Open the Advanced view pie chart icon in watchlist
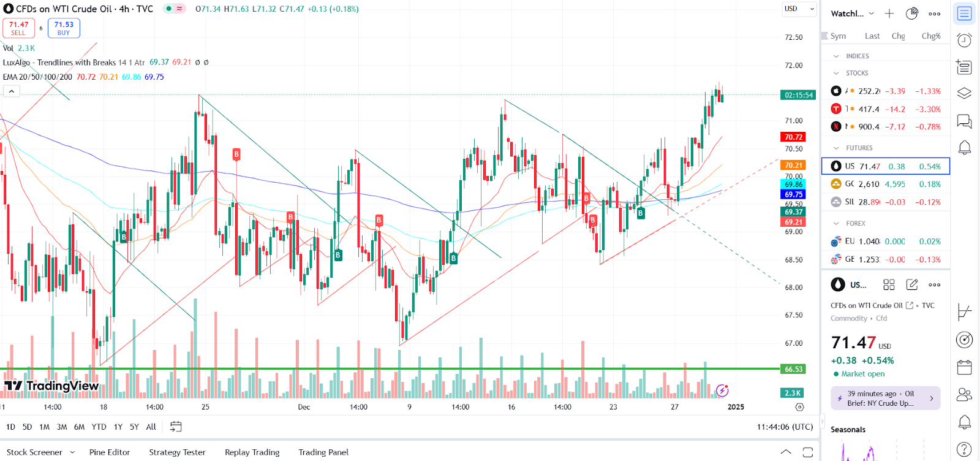The width and height of the screenshot is (980, 461). coord(911,13)
